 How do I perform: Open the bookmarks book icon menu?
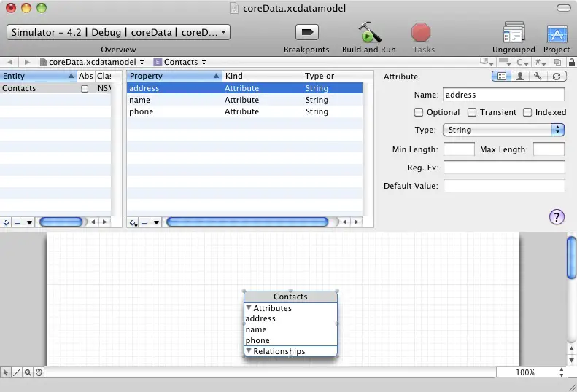pos(486,62)
